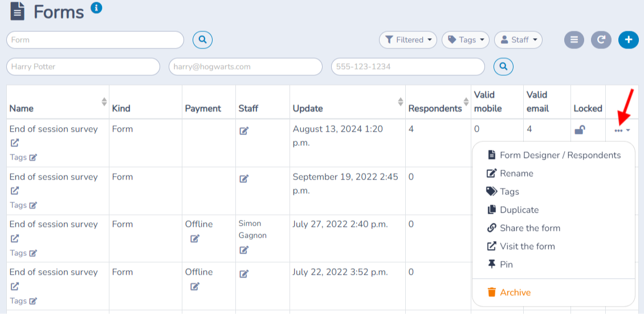Click the harry@hogwarts.com email field
Screen dimensions: 644x314
[245, 67]
